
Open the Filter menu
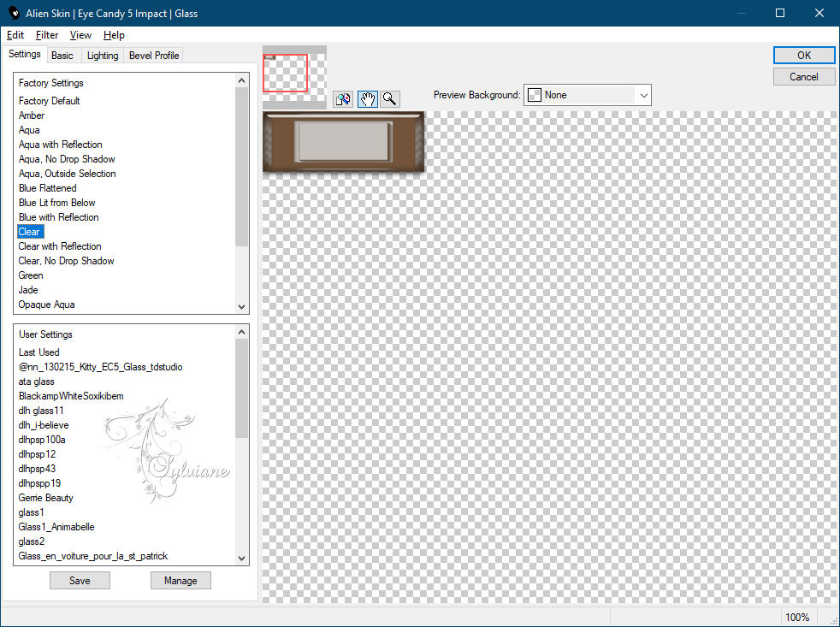(x=46, y=35)
